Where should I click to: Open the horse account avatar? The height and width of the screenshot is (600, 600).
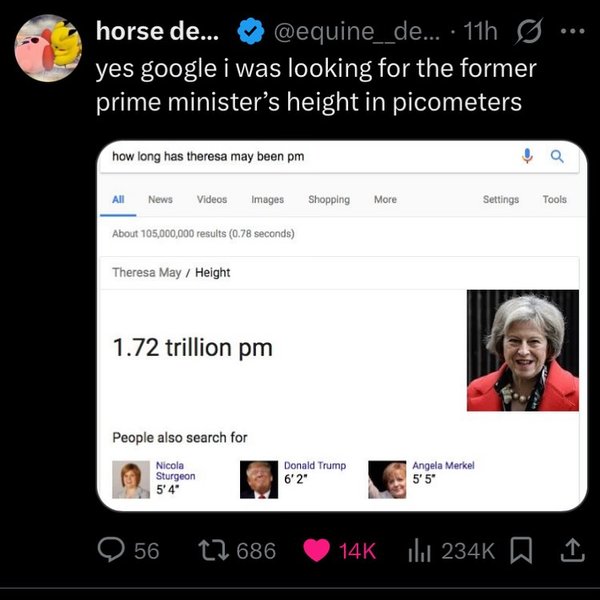click(48, 47)
